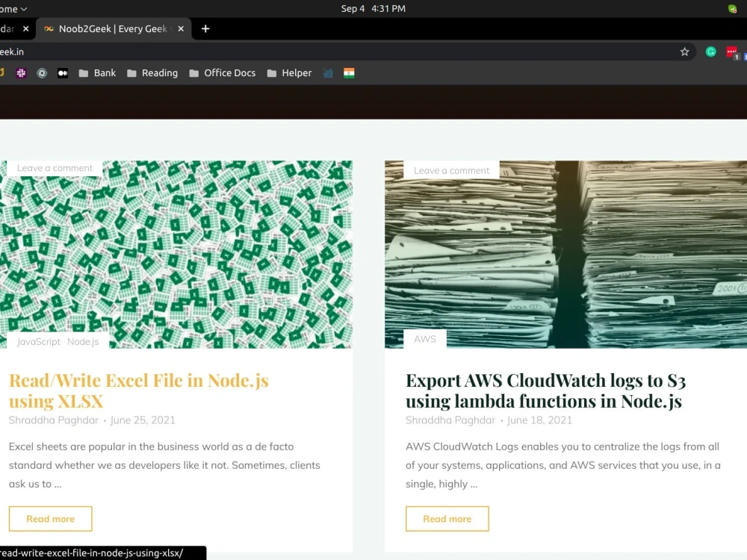Screen dimensions: 747x560
Task: Click the 'Excel sheets are popular' excerpt text
Action: pyautogui.click(x=164, y=465)
